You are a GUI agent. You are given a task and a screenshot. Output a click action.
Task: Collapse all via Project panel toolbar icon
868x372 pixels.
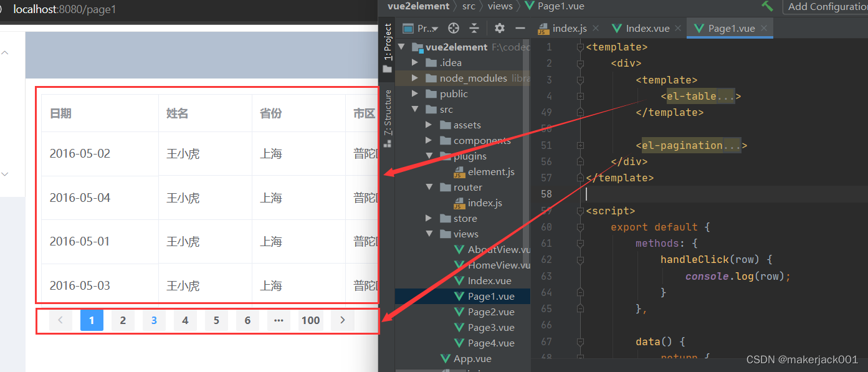pyautogui.click(x=474, y=28)
